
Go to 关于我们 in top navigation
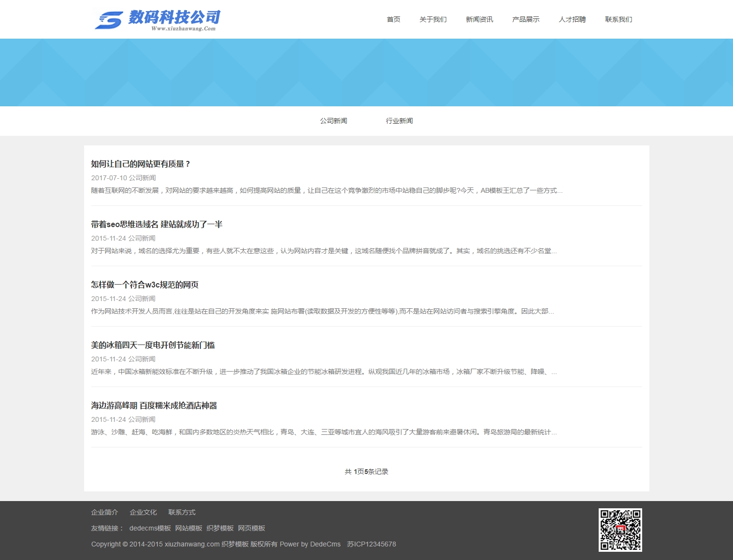[x=433, y=19]
